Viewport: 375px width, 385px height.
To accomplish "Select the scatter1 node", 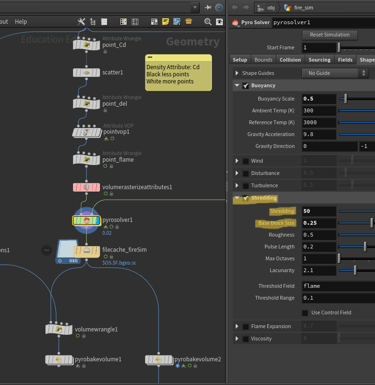I will click(x=86, y=72).
